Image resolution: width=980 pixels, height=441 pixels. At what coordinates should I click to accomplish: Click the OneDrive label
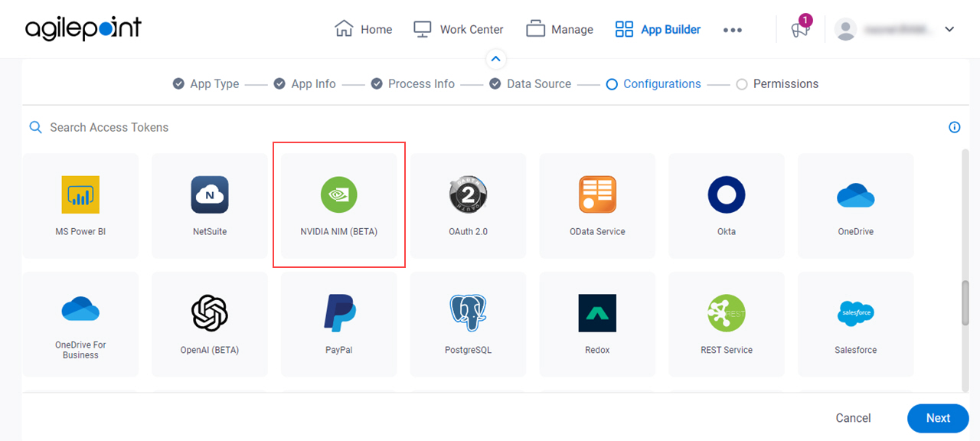856,232
